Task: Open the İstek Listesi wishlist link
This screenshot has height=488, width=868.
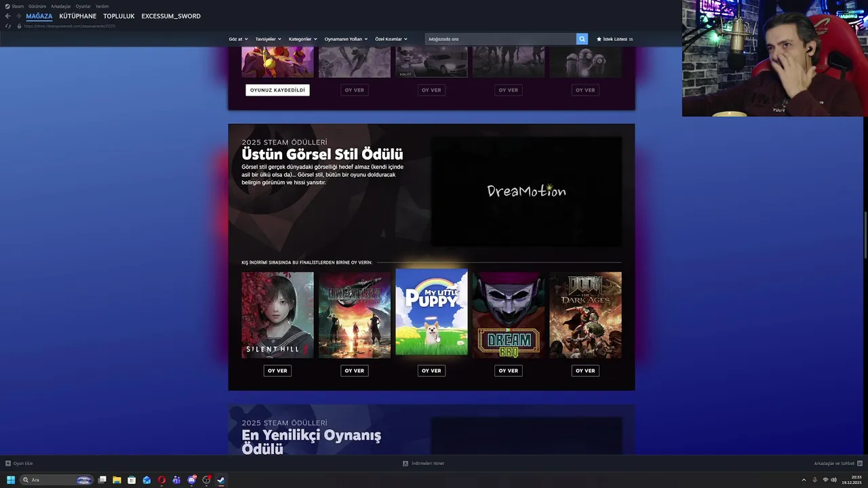Action: click(614, 39)
